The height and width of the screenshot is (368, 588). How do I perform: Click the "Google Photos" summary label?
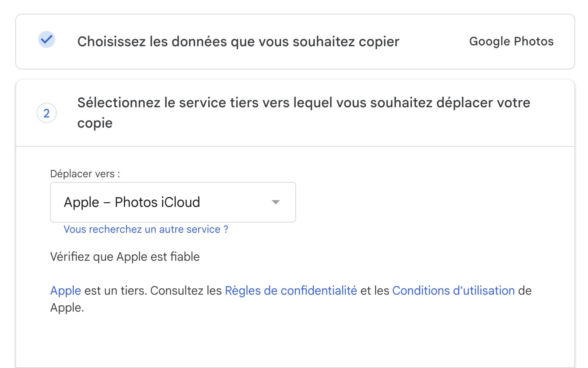(x=511, y=42)
